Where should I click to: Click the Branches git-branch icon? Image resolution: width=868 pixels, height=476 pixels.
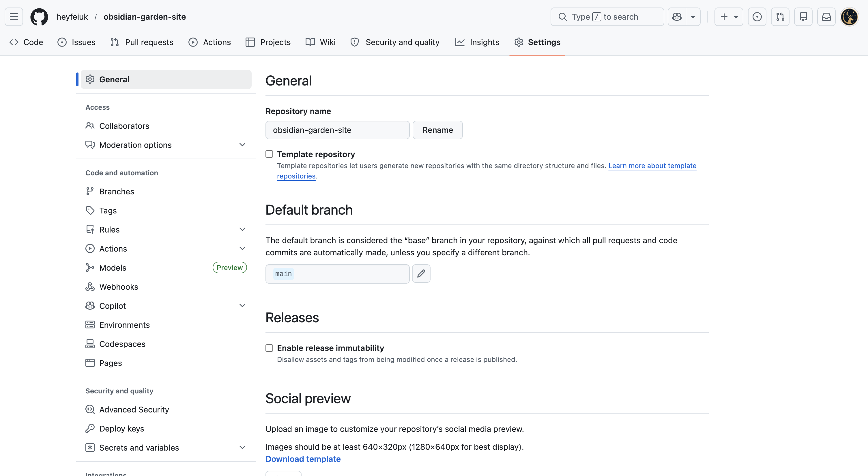pyautogui.click(x=90, y=191)
